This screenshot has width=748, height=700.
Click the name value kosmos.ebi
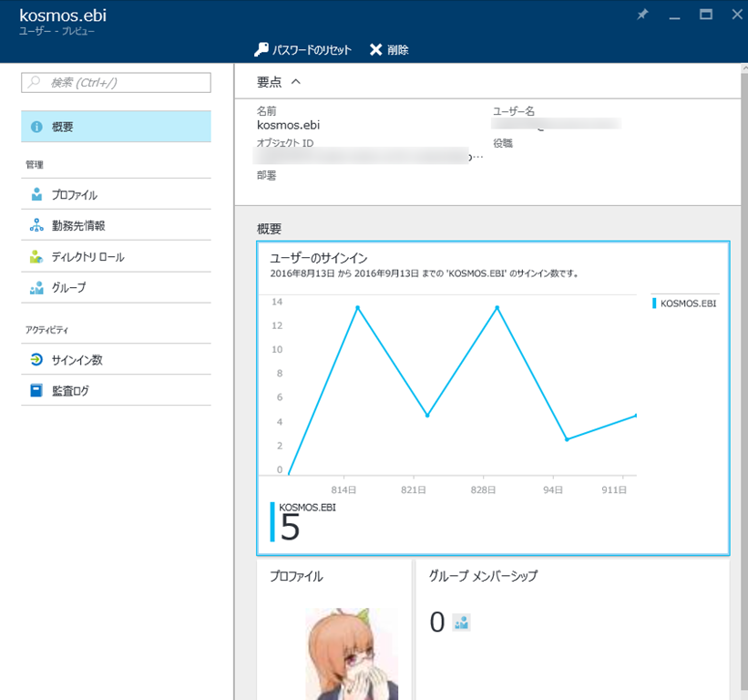288,125
